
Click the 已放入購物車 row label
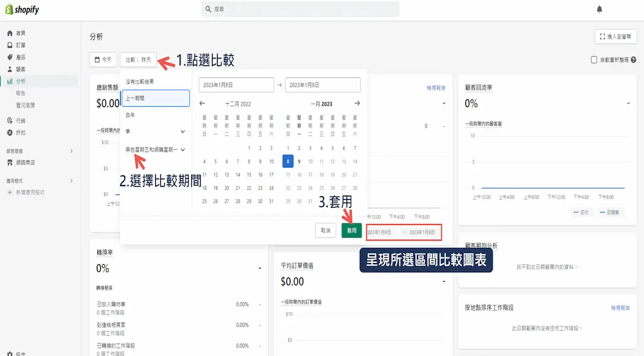(x=111, y=304)
